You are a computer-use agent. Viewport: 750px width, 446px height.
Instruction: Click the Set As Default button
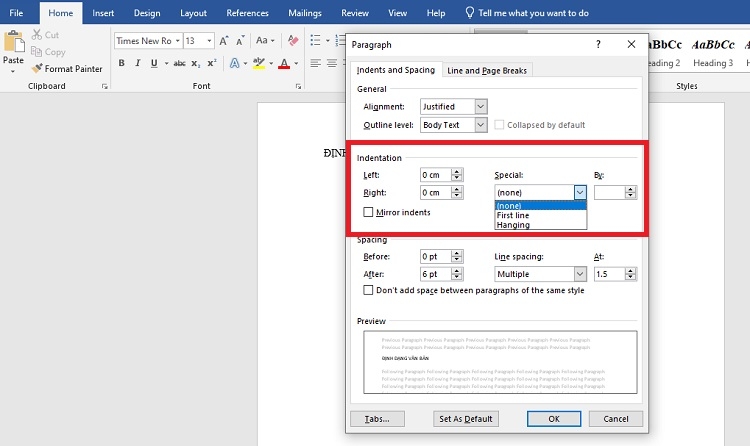(464, 419)
